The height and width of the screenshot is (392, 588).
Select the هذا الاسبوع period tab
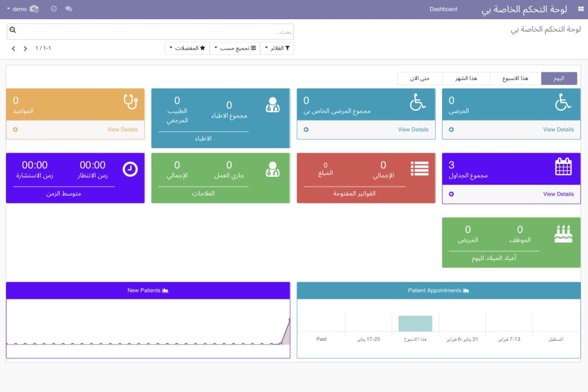click(x=515, y=78)
